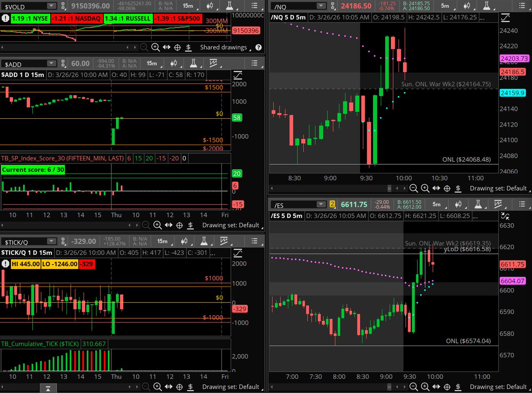
Task: Click the 6611.75 red price bubble on /ES axis
Action: (x=512, y=264)
